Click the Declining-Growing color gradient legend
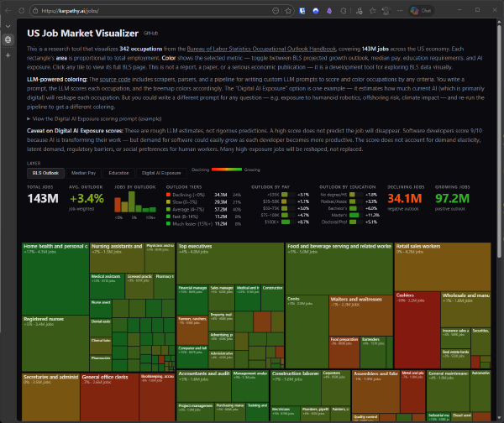504x423 pixels. pos(225,169)
